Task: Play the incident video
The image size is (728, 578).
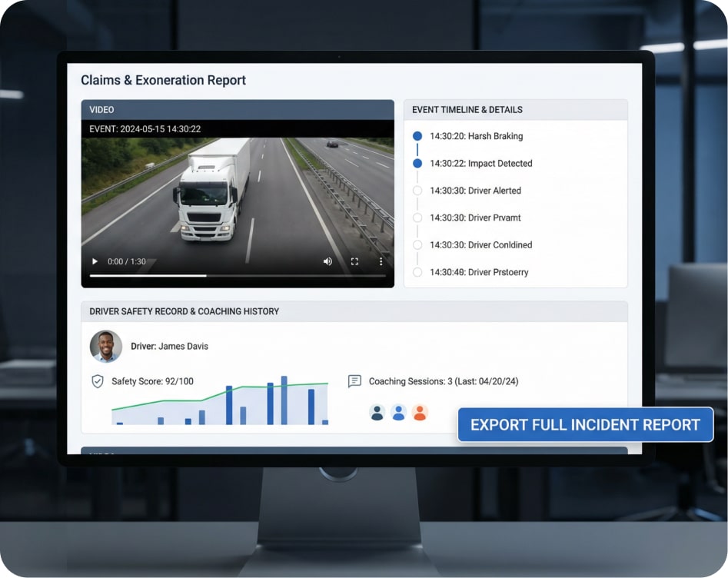Action: tap(95, 261)
